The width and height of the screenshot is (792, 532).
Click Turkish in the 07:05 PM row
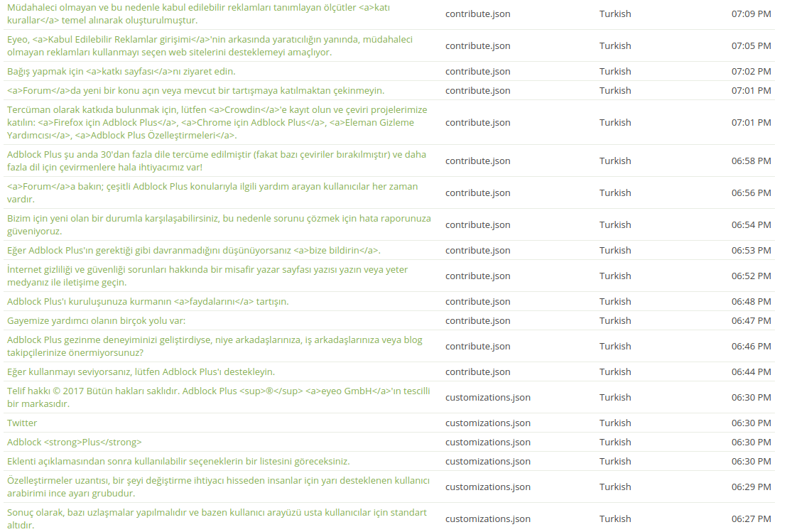click(615, 46)
